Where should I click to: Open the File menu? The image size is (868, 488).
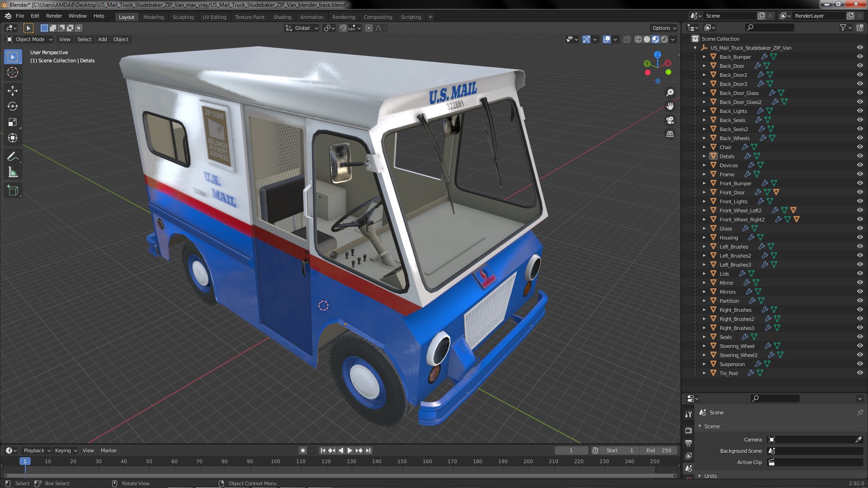[x=20, y=16]
